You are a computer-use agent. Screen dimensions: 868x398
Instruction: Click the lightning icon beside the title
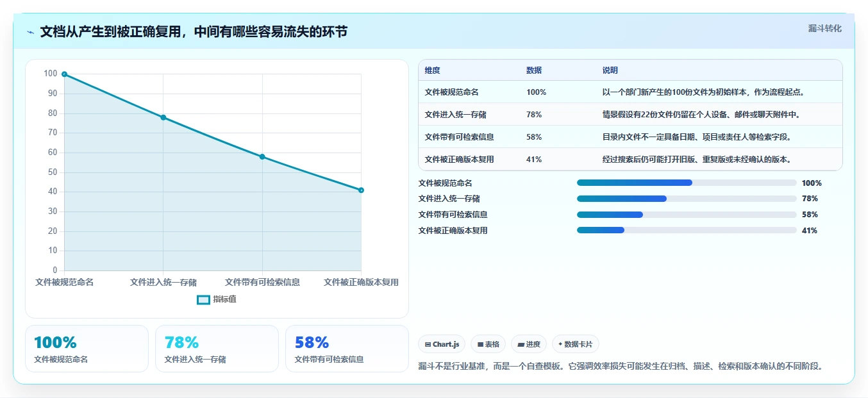click(x=31, y=32)
